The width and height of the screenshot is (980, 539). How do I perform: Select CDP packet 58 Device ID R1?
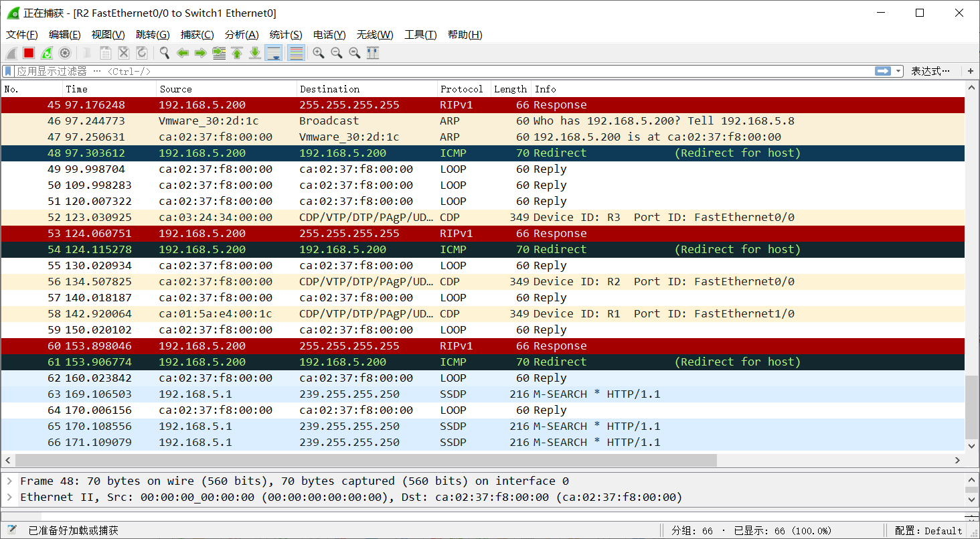pos(483,314)
